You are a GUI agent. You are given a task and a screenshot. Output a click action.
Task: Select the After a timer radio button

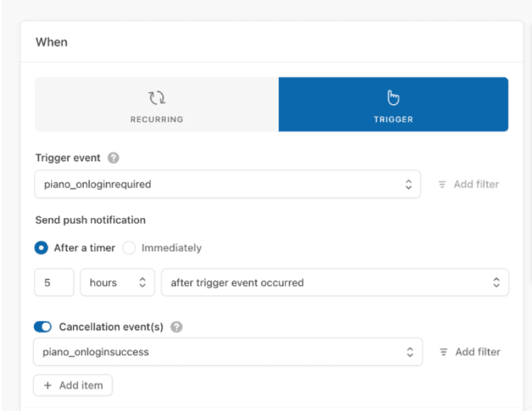(x=41, y=248)
